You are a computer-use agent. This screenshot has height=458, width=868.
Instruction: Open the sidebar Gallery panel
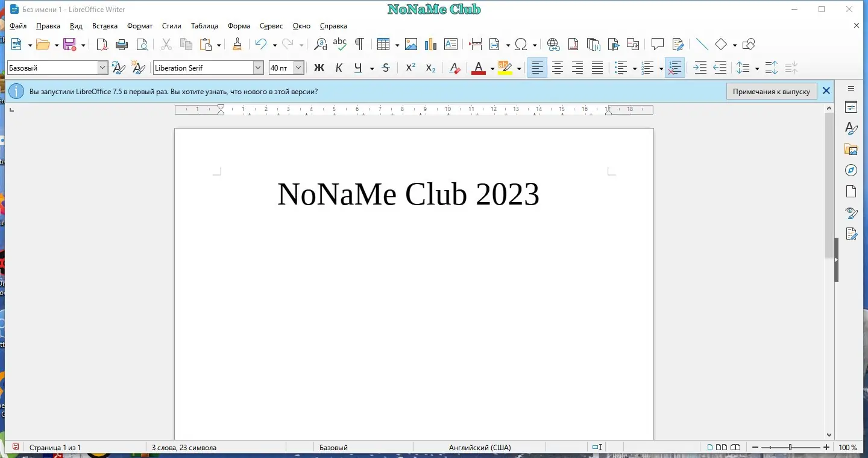tap(851, 149)
